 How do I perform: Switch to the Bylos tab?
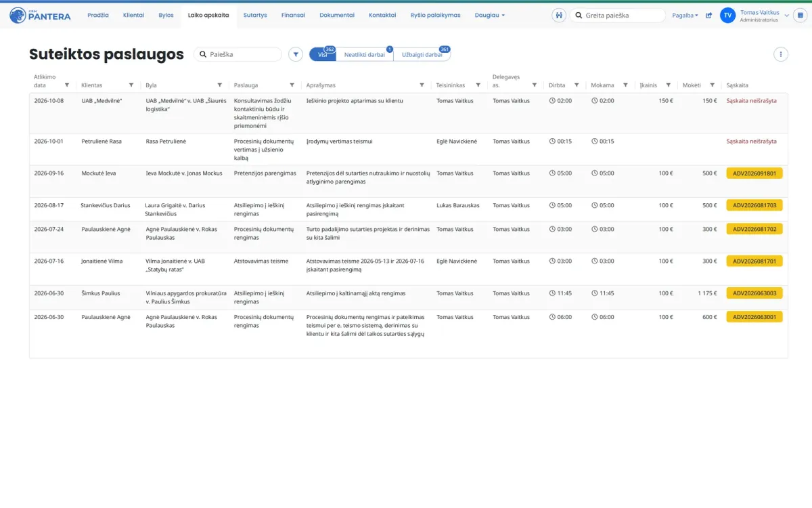166,15
